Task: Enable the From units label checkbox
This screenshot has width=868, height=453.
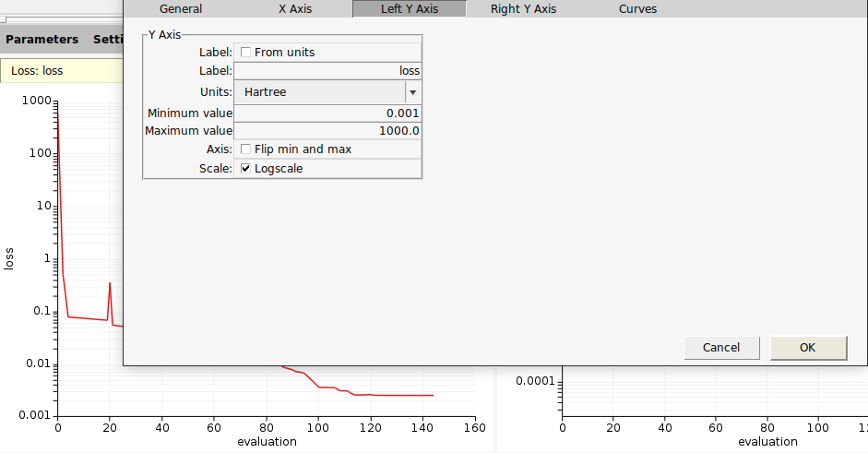Action: [245, 53]
